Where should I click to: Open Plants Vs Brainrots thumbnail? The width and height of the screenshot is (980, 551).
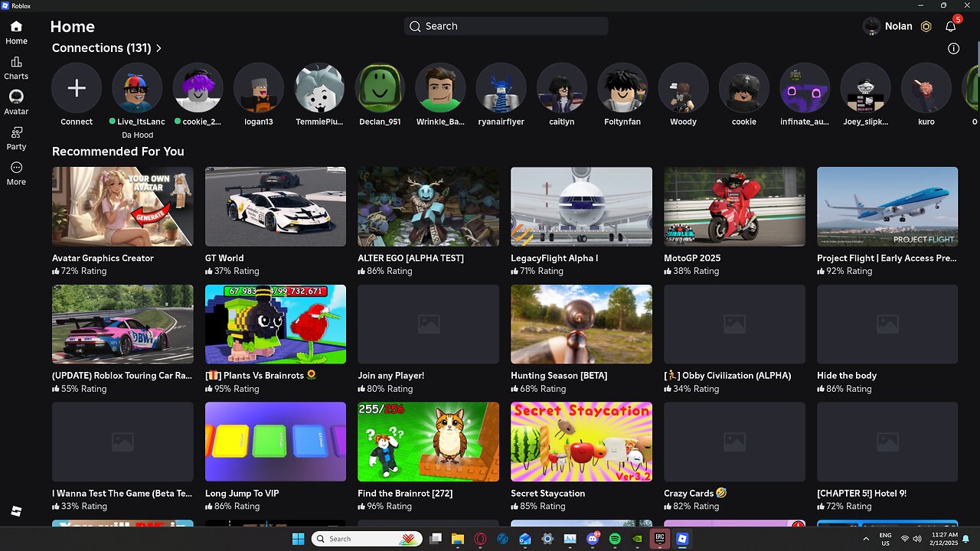pos(276,324)
